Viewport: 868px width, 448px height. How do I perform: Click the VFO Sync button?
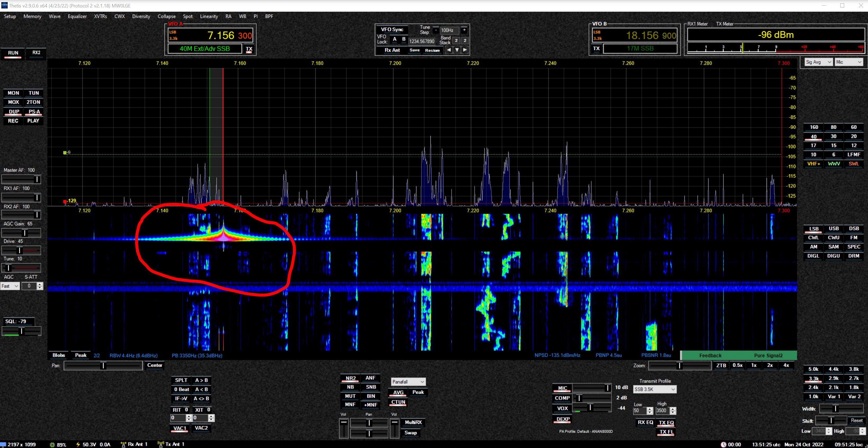(x=392, y=29)
